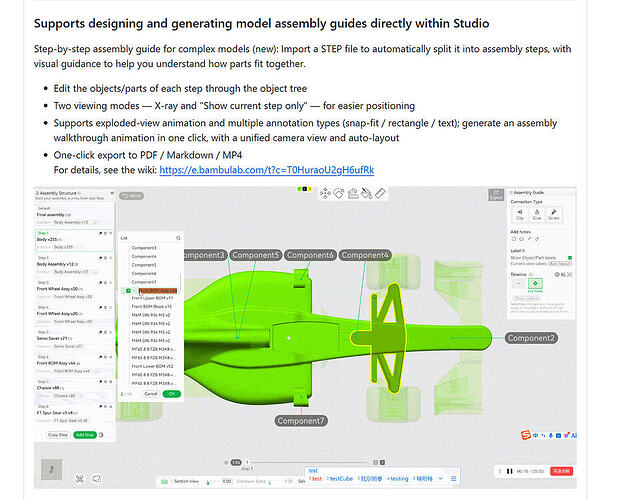This screenshot has width=634, height=500.
Task: Click Cancel in component list dialog
Action: point(151,394)
